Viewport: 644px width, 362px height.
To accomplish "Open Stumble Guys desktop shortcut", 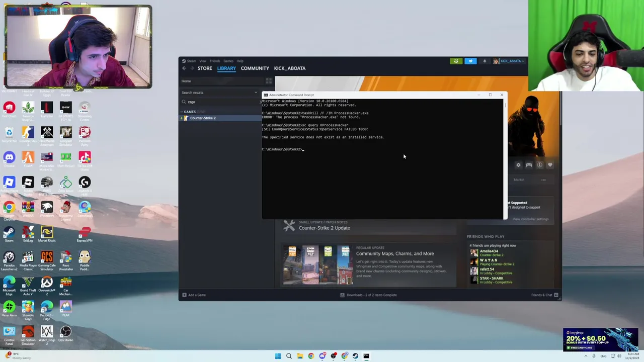I will (28, 311).
